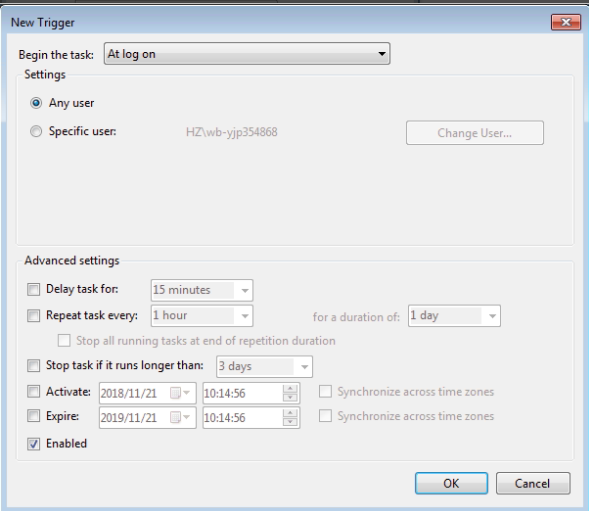The image size is (589, 511).
Task: Expand the 1 hour repeat interval dropdown
Action: (x=202, y=316)
